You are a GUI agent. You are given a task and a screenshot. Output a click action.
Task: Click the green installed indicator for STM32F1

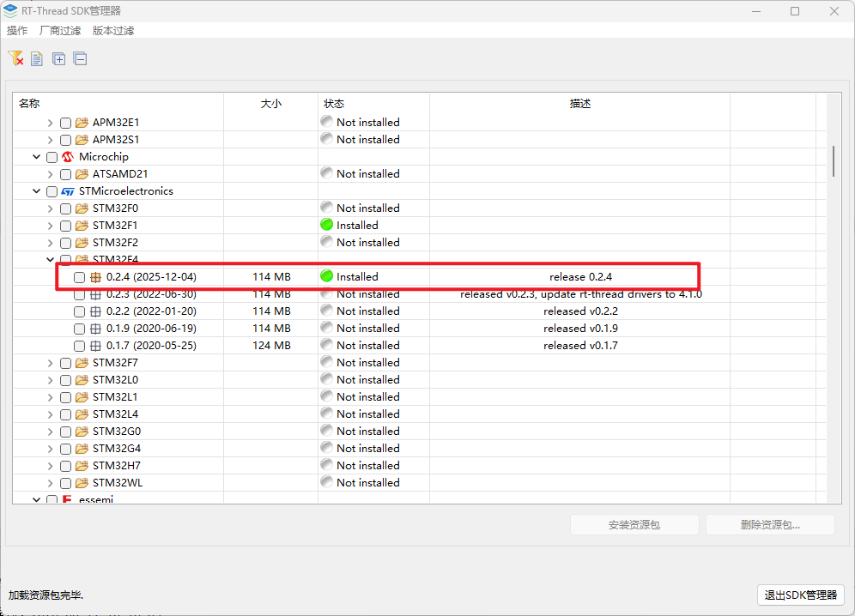pyautogui.click(x=326, y=225)
